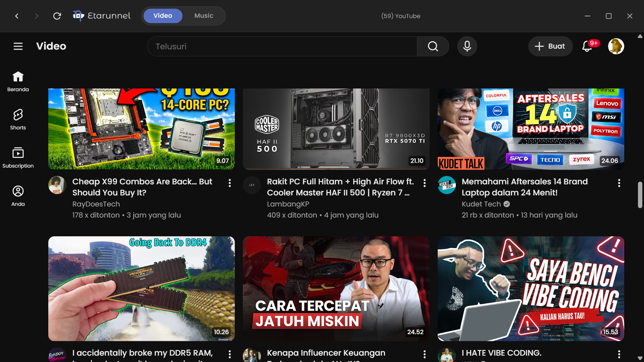Open the Going Back To DDR4 thumbnail
644x362 pixels.
pyautogui.click(x=141, y=289)
